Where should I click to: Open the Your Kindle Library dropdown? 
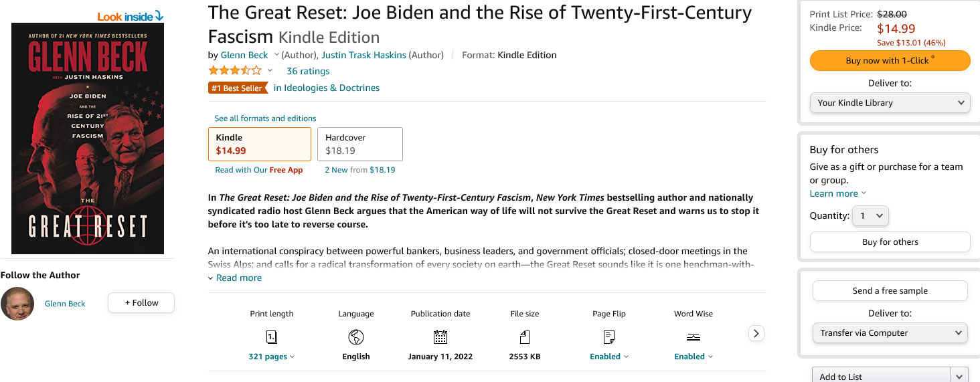pos(890,103)
